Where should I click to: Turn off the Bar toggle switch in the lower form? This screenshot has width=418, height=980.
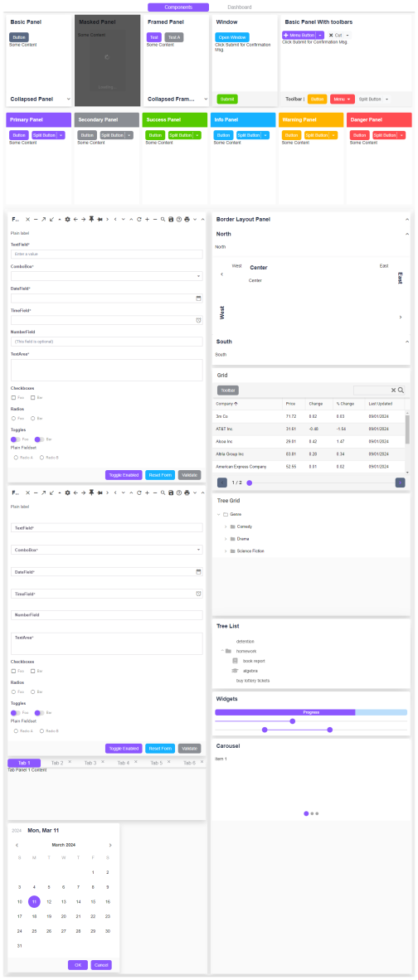pos(39,712)
